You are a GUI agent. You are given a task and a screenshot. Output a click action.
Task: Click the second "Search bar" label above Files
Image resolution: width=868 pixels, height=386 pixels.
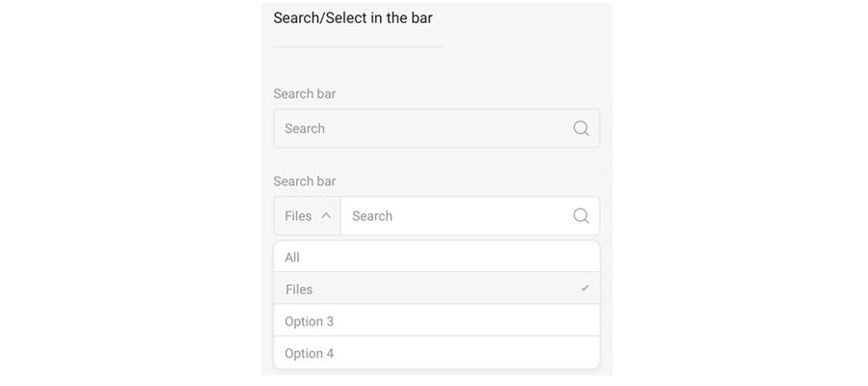tap(304, 181)
